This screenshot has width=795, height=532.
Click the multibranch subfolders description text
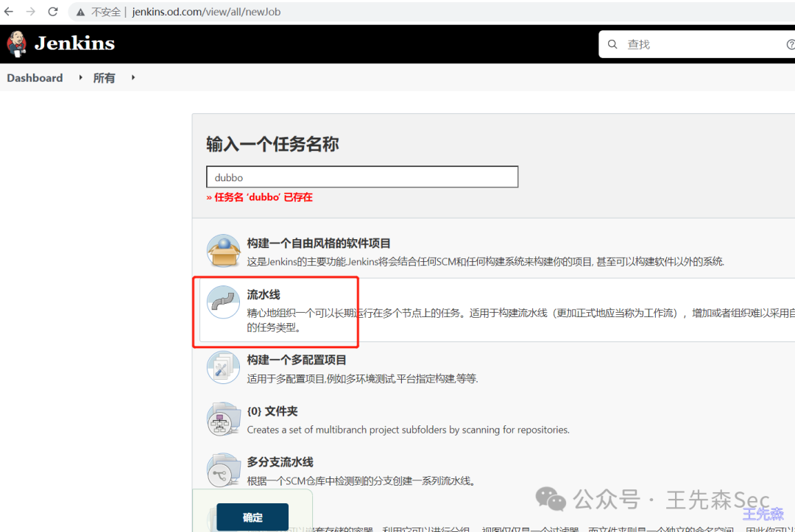(x=408, y=430)
